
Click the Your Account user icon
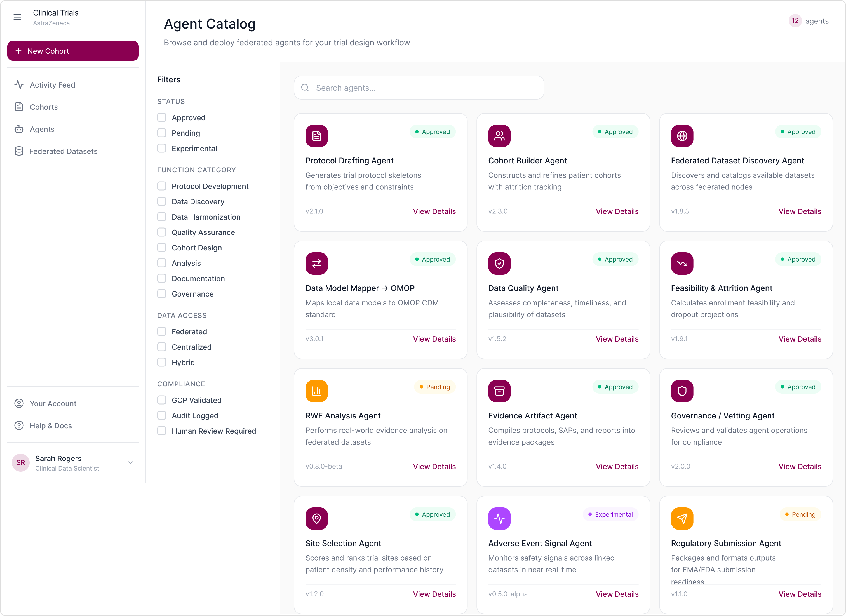[19, 403]
